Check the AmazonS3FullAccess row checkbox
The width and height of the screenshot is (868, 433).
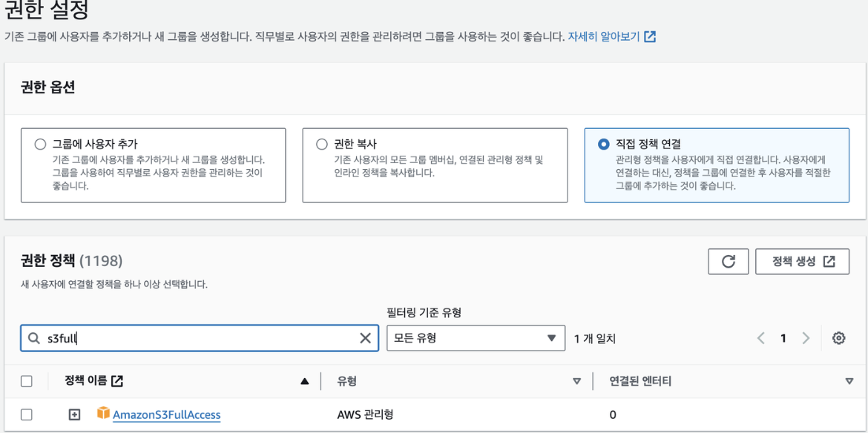(x=26, y=414)
